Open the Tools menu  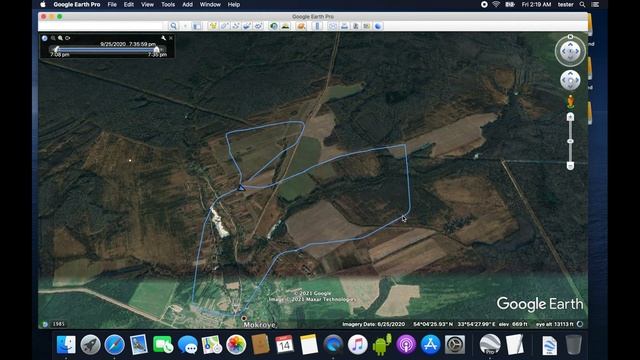click(168, 4)
